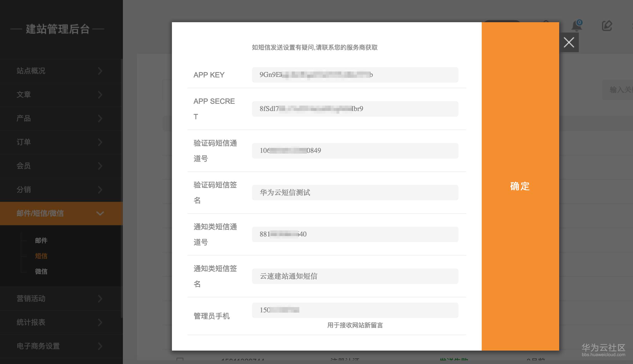The height and width of the screenshot is (364, 633).
Task: Select the 邮件 submenu entry
Action: (x=41, y=241)
